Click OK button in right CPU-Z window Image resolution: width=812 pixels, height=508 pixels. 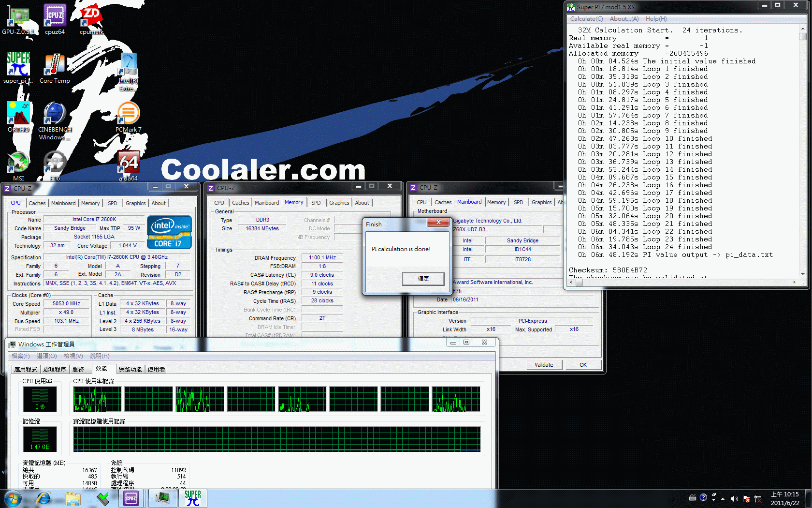coord(583,365)
